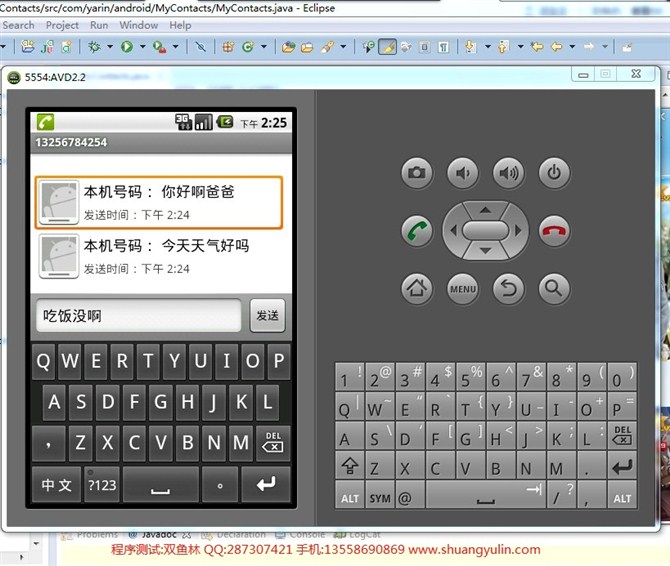Tap the Q key on phone soft keyboard

[43, 361]
